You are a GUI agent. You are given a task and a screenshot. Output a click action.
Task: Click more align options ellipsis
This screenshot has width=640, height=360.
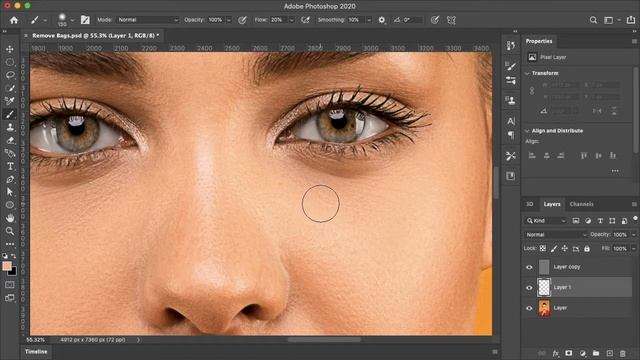[x=615, y=171]
